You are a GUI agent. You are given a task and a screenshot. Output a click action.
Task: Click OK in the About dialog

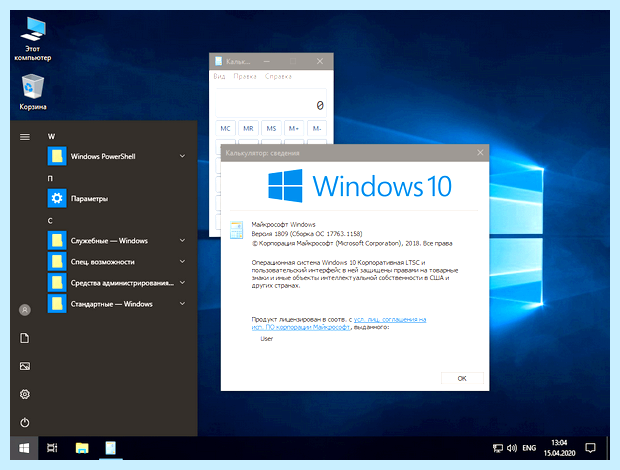[462, 378]
